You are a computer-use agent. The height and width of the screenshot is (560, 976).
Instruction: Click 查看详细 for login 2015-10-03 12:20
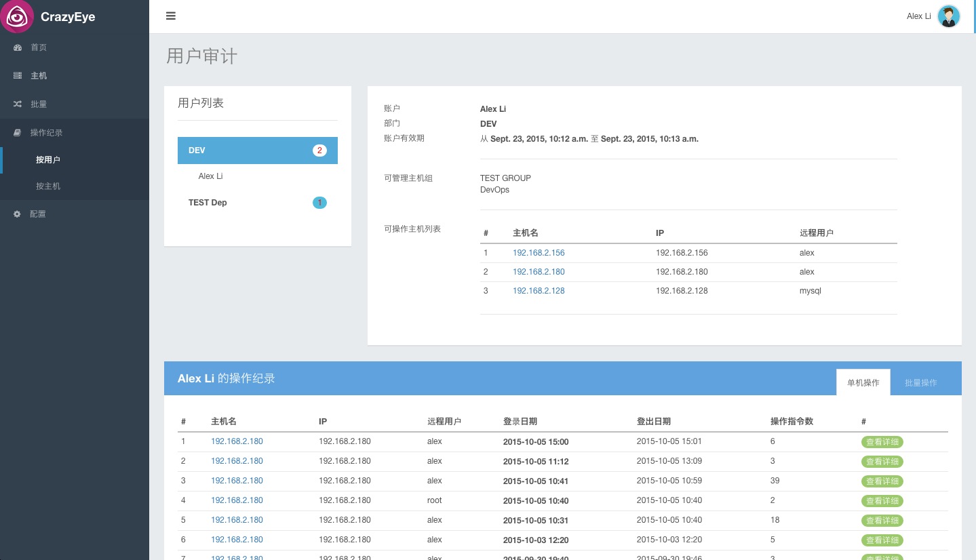[882, 540]
